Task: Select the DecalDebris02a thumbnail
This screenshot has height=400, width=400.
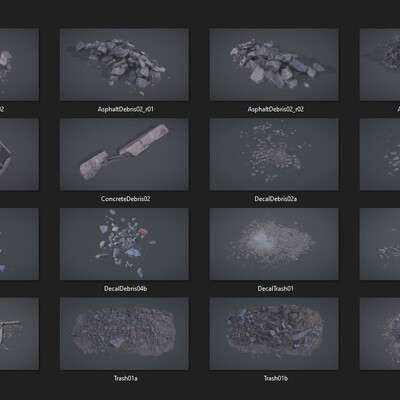Action: [274, 154]
